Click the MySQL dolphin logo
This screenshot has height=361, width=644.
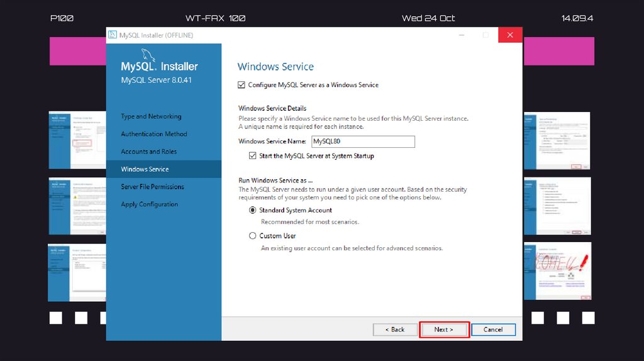coord(148,55)
